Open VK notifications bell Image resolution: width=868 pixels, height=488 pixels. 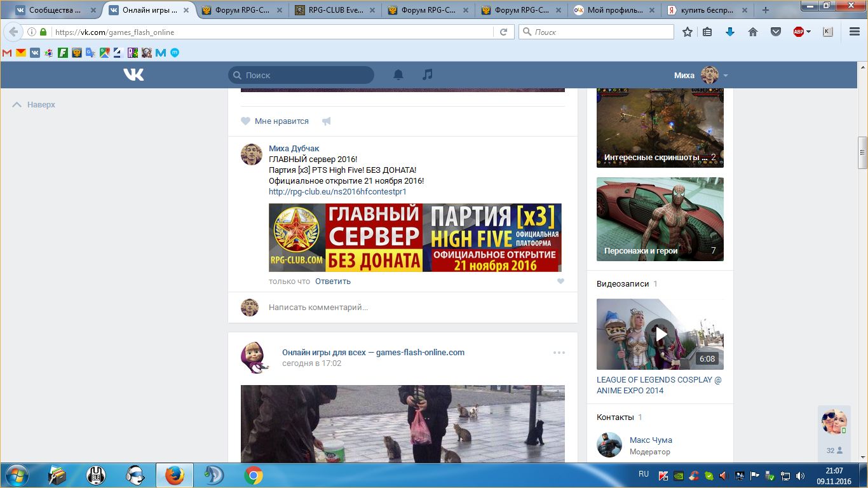pos(398,75)
